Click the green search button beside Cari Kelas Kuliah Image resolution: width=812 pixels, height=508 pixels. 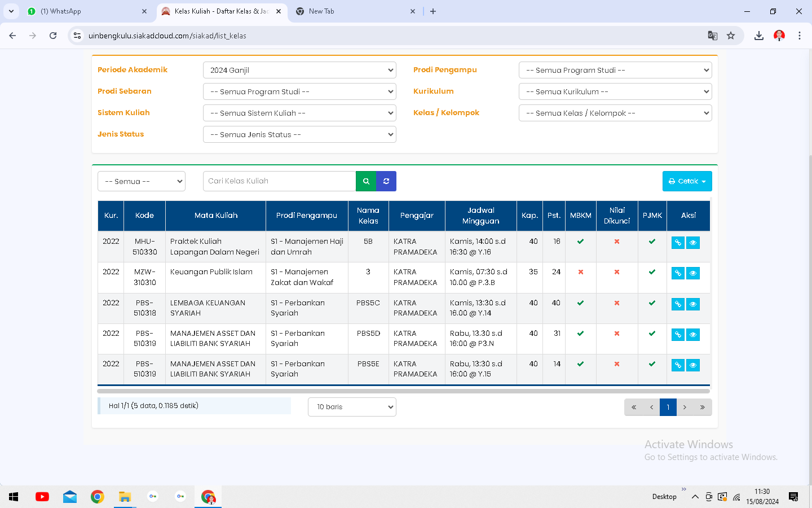coord(366,181)
